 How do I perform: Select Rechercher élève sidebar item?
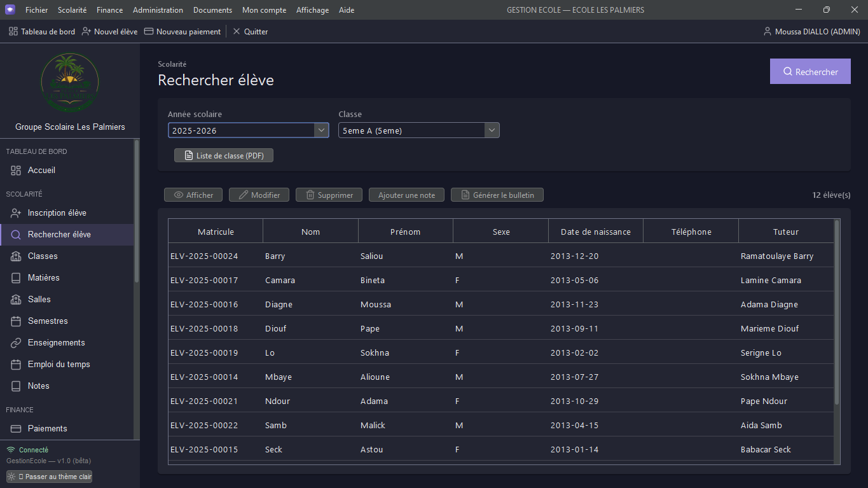tap(67, 234)
